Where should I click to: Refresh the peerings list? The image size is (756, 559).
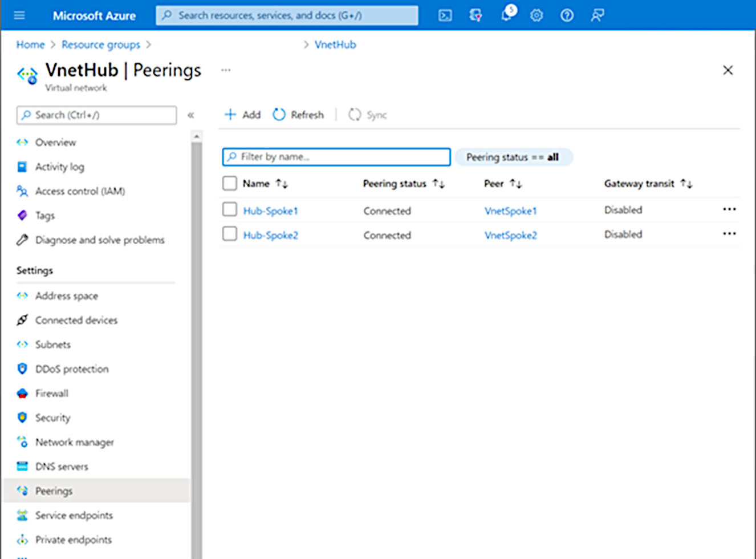[298, 115]
